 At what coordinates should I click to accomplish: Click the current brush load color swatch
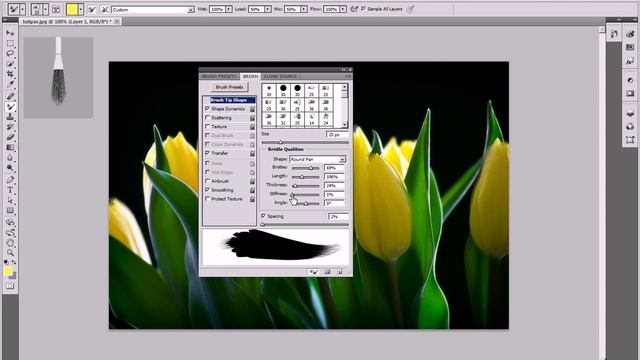(x=72, y=9)
